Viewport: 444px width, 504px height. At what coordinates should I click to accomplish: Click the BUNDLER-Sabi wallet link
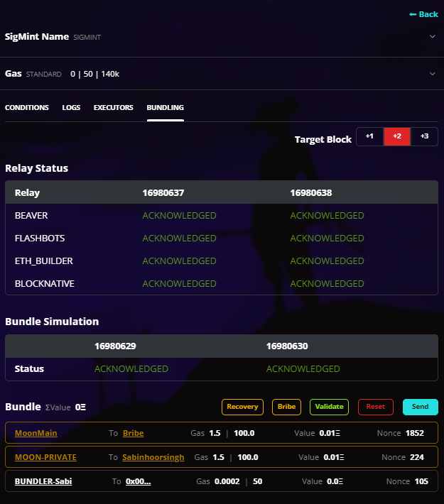43,481
